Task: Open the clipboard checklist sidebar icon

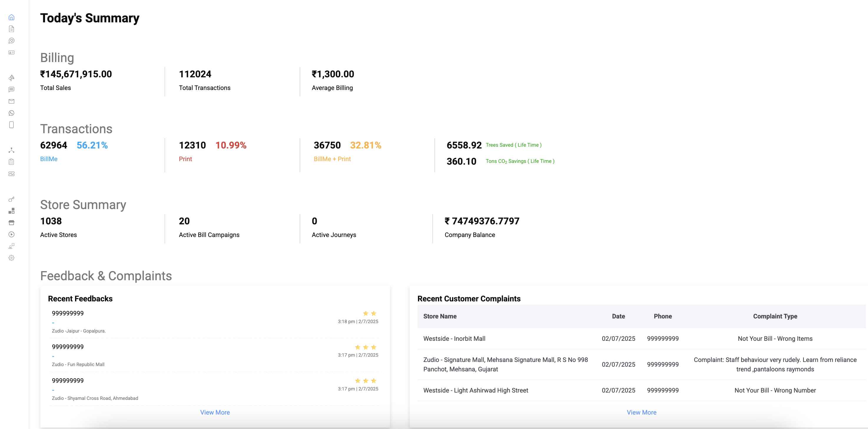Action: coord(11,162)
